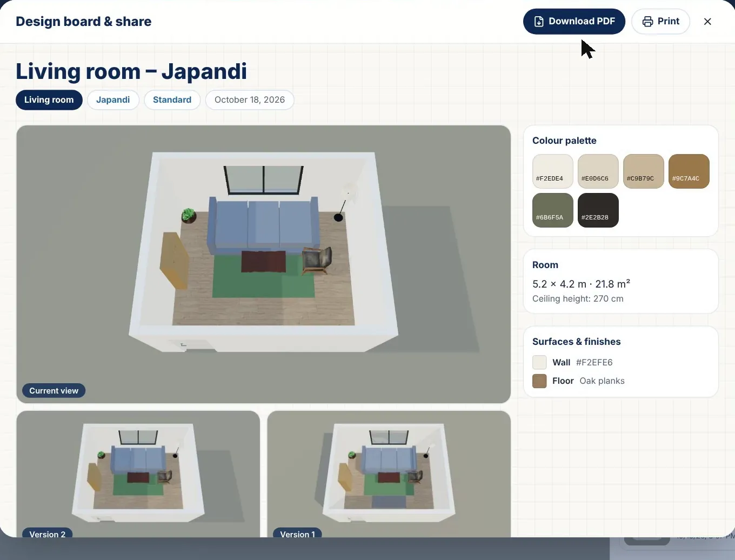
Task: Click the Colour palette heading
Action: (x=564, y=141)
